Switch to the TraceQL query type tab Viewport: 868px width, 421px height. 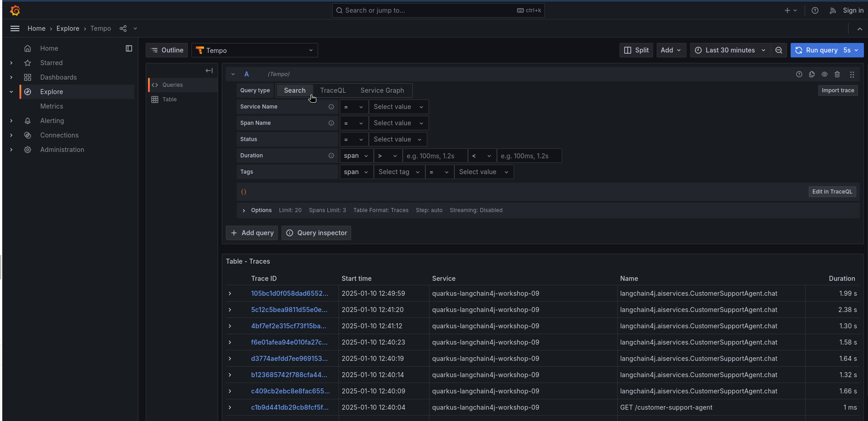333,90
